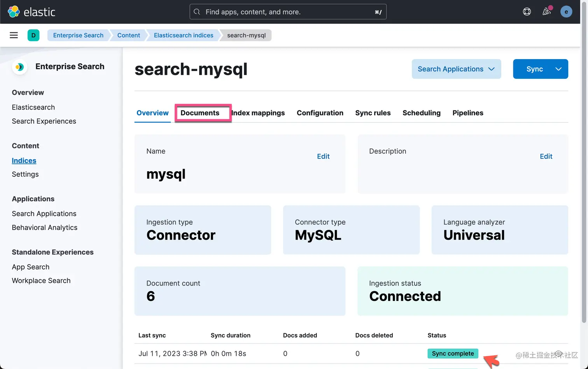
Task: Click the Sync complete status badge
Action: pos(453,353)
